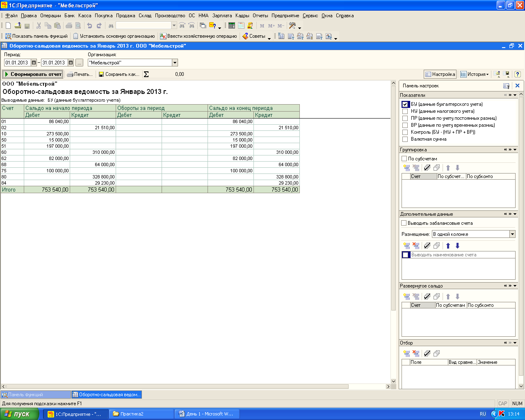
Task: Open a file using the folder icon
Action: coord(18,25)
